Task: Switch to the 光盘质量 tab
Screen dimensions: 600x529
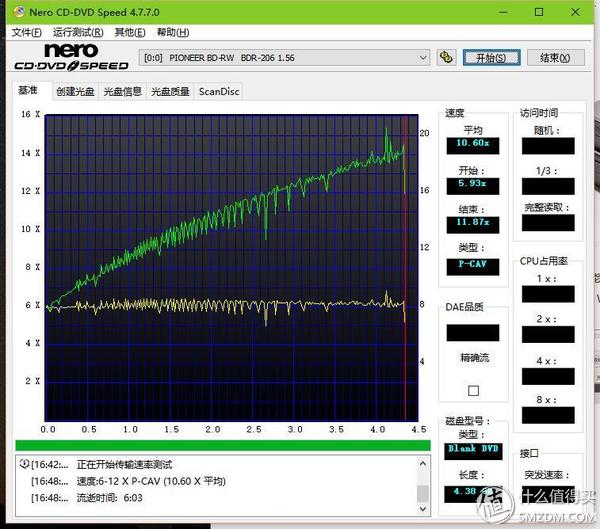Action: pyautogui.click(x=170, y=91)
